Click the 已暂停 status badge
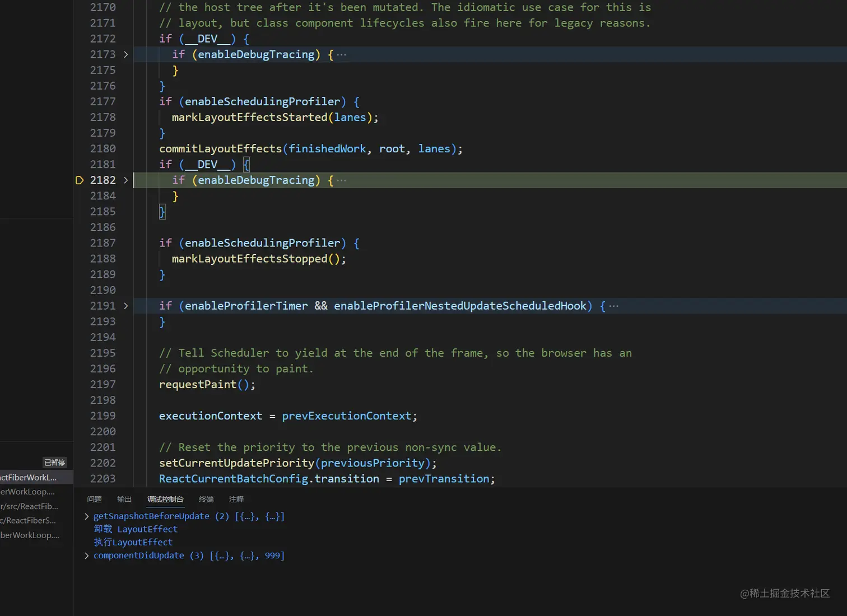Image resolution: width=847 pixels, height=616 pixels. 55,463
